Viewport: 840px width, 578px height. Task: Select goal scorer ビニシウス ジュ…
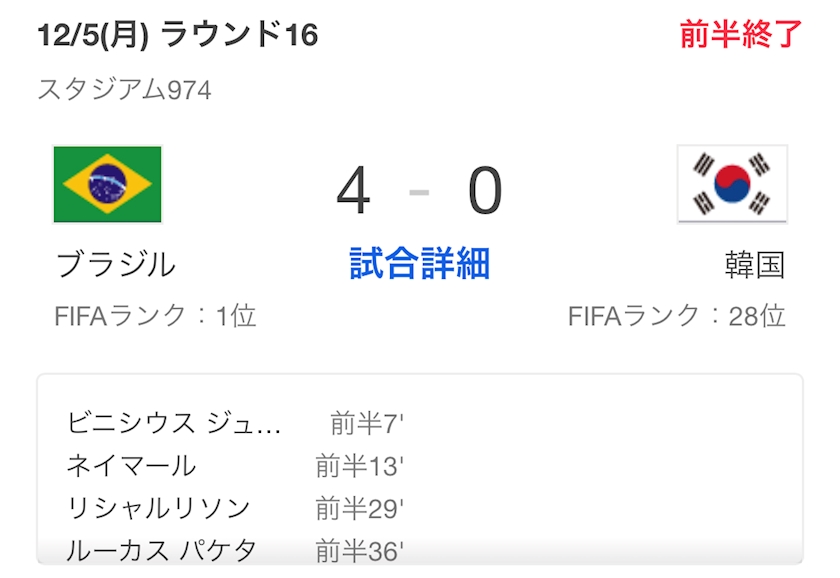(174, 423)
